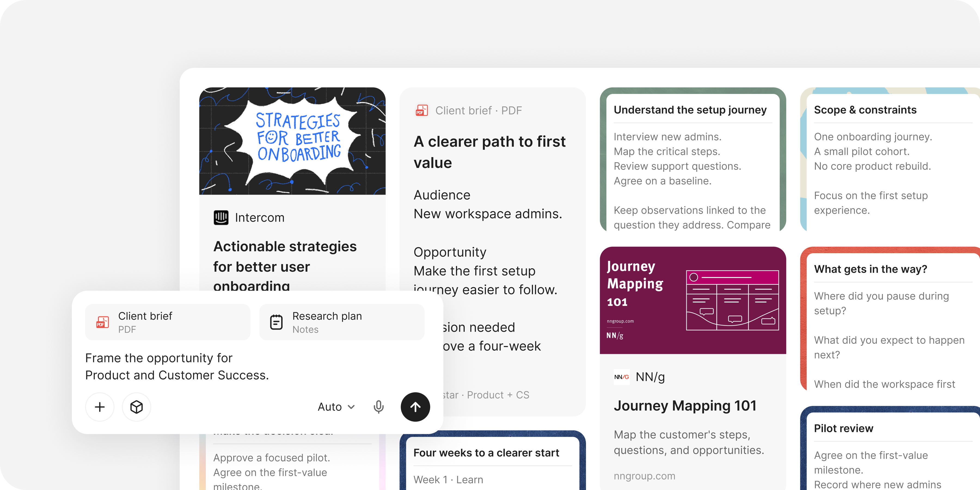Click the PDF icon on Client brief card
The image size is (980, 490).
(x=421, y=110)
